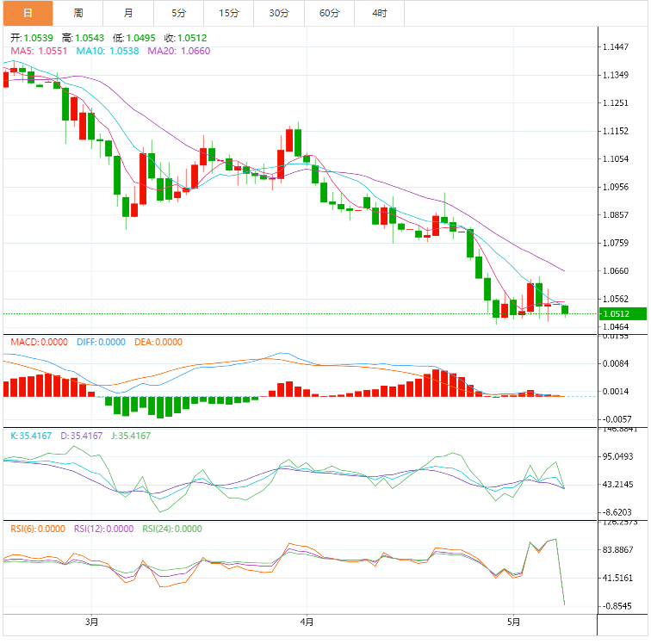
Task: Click the 5月 marker on time axis
Action: [x=513, y=622]
